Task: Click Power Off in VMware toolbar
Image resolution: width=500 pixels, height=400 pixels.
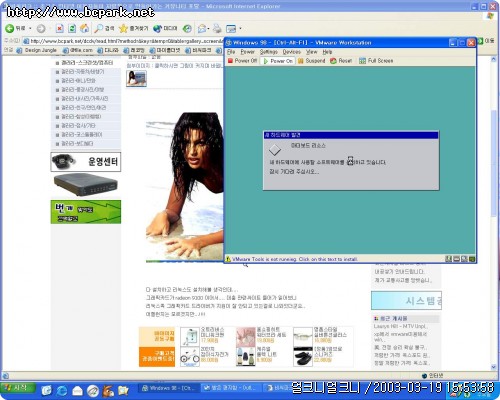Action: pos(242,61)
